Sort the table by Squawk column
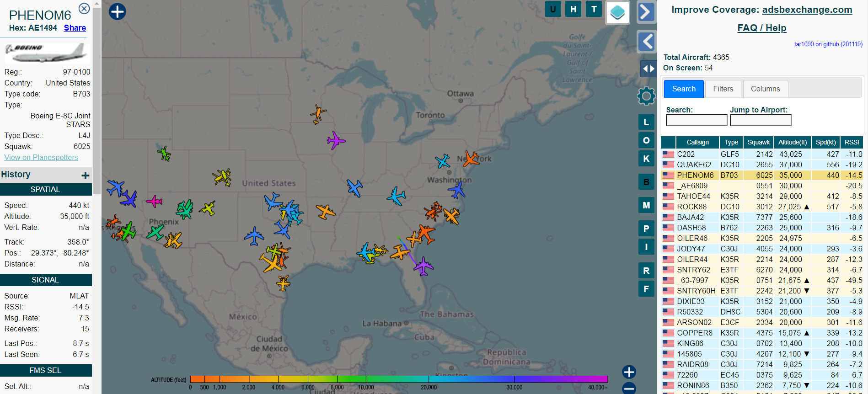 759,142
